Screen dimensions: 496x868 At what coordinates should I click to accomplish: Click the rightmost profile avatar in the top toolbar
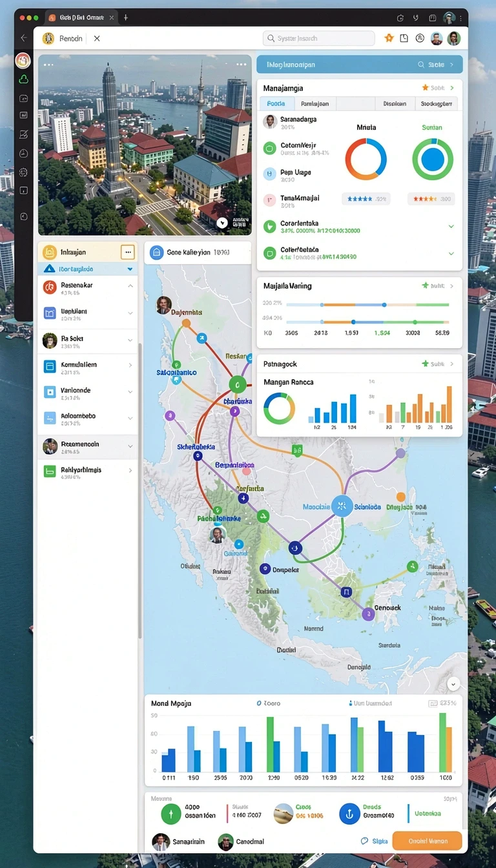click(454, 39)
